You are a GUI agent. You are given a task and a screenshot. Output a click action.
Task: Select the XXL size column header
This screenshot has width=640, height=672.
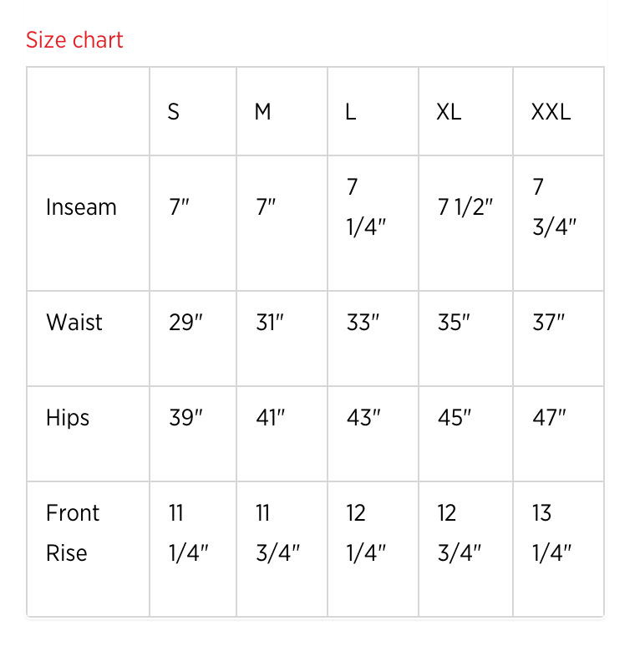click(551, 112)
